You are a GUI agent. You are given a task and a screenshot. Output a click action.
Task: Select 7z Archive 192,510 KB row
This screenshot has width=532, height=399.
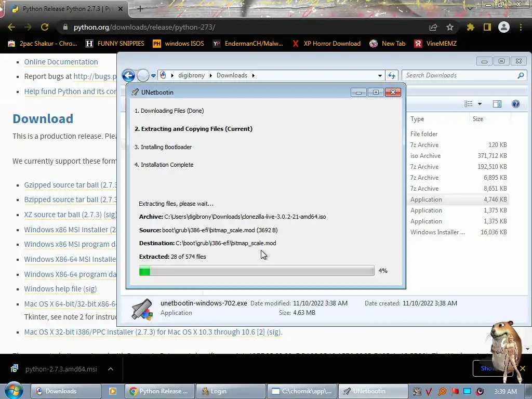[x=458, y=167]
